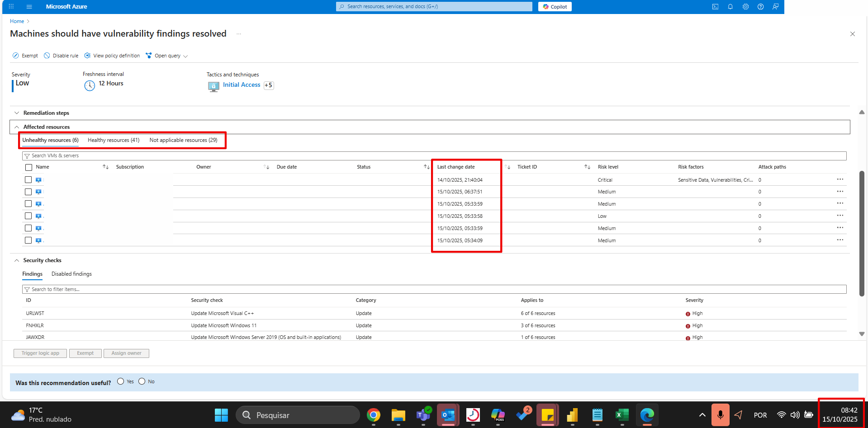
Task: Open Power BI from the taskbar
Action: [x=573, y=415]
